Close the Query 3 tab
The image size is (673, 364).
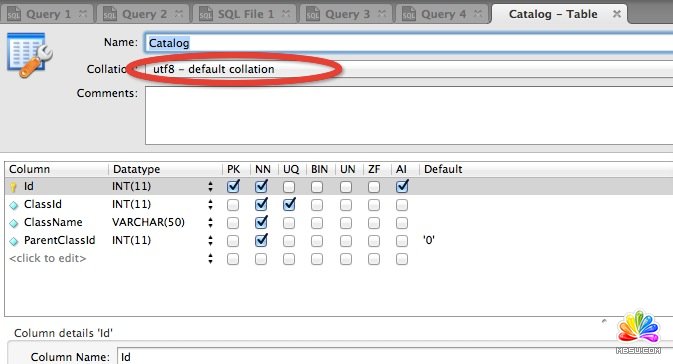[x=382, y=14]
